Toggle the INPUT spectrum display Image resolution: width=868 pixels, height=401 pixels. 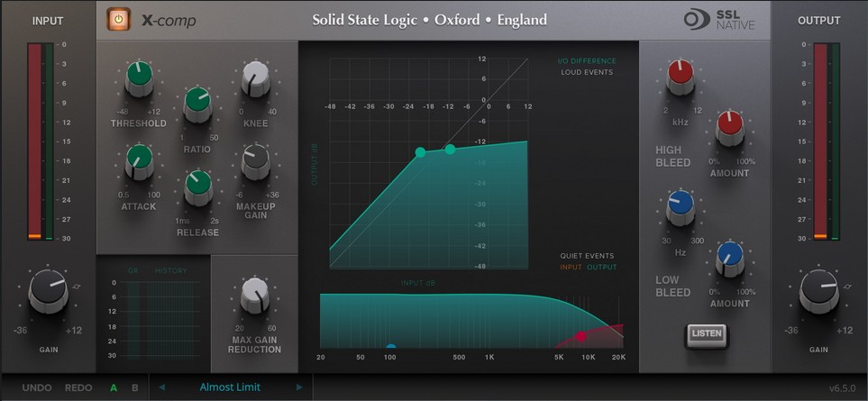571,267
